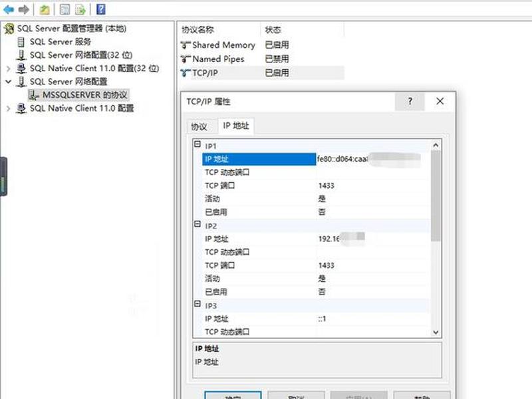Expand SQL Native Client 11.0 配置(32 位) node

[9, 68]
